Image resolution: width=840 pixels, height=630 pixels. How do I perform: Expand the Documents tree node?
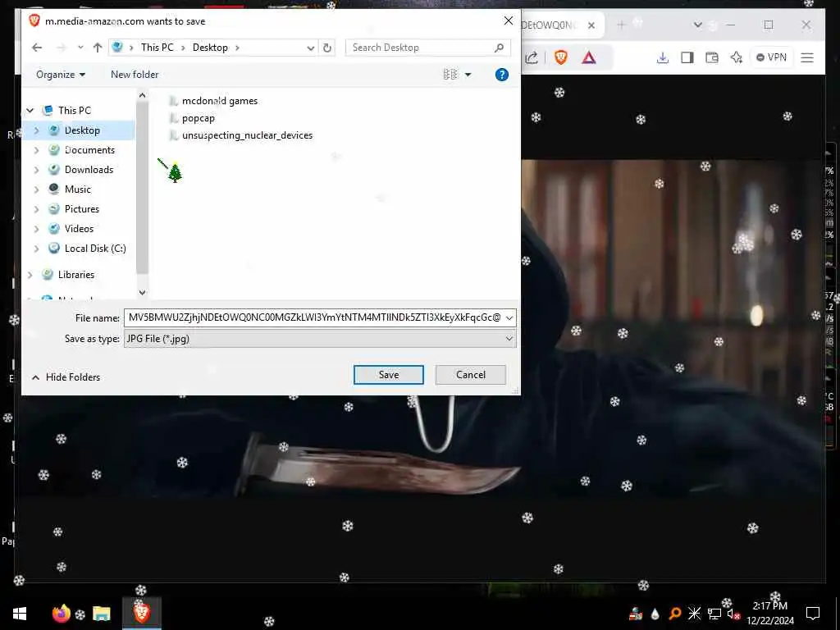[x=36, y=150]
